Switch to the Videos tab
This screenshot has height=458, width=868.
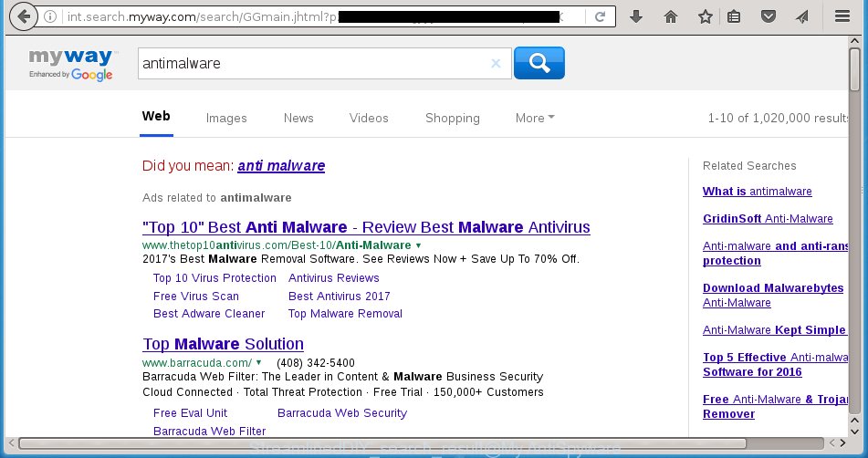pos(369,118)
